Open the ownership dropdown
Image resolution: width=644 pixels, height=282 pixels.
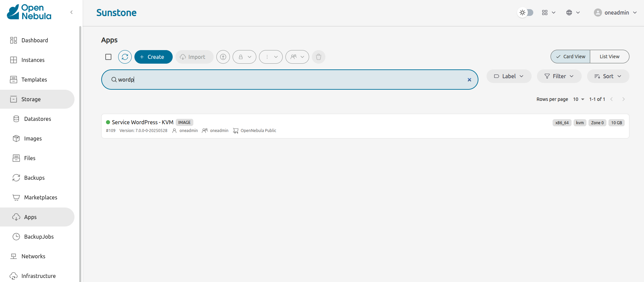(x=297, y=57)
